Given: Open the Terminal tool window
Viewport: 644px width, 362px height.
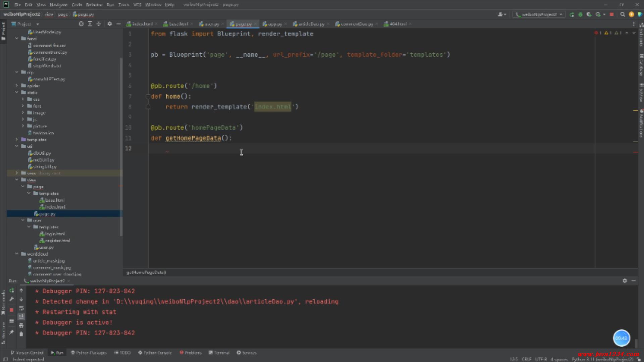Looking at the screenshot, I should (219, 353).
